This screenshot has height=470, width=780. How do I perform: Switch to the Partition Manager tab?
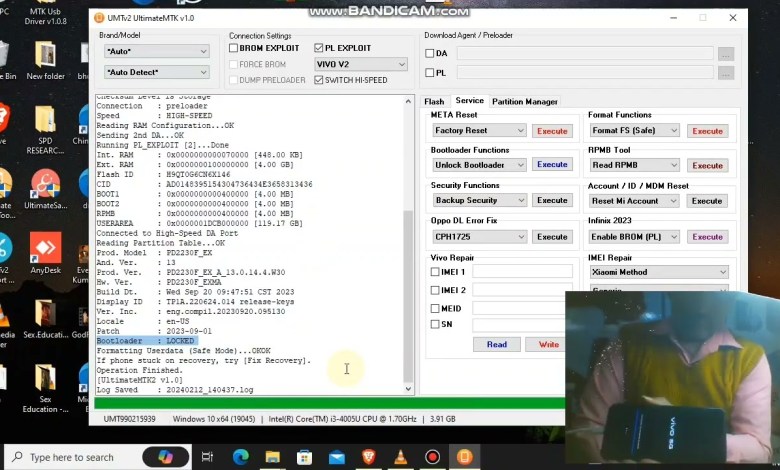(x=525, y=101)
